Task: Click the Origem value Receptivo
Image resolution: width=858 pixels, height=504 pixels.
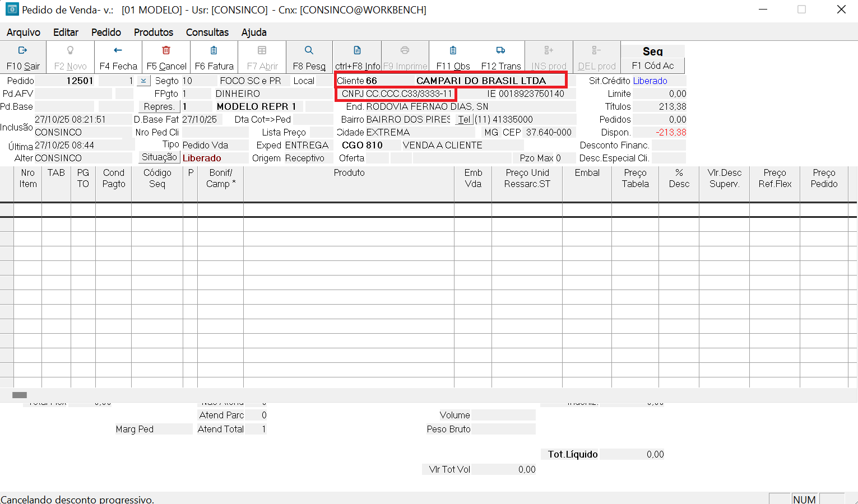Action: 305,158
